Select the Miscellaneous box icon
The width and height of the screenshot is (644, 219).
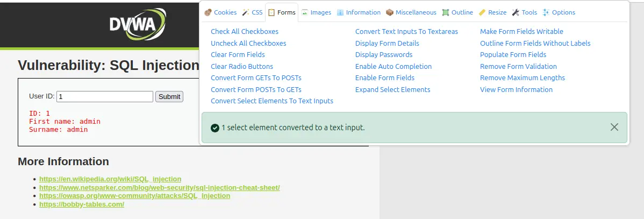point(390,12)
